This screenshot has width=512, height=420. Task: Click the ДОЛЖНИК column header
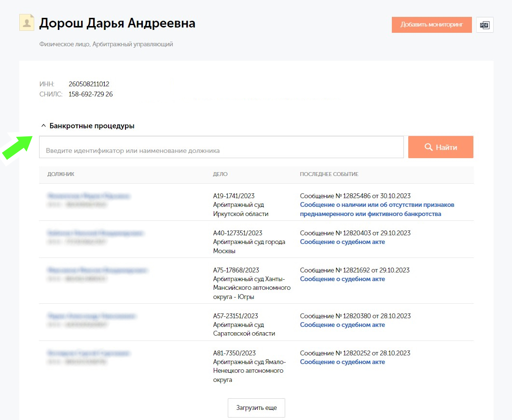(x=61, y=174)
